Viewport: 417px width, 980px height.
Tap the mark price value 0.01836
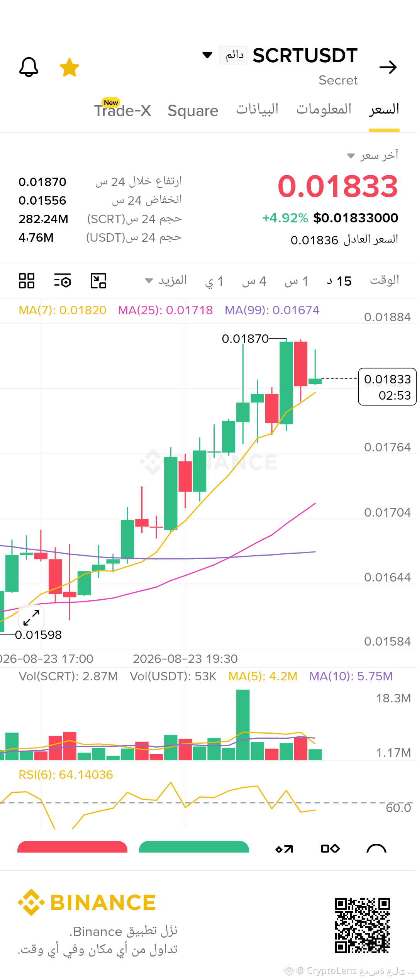314,240
